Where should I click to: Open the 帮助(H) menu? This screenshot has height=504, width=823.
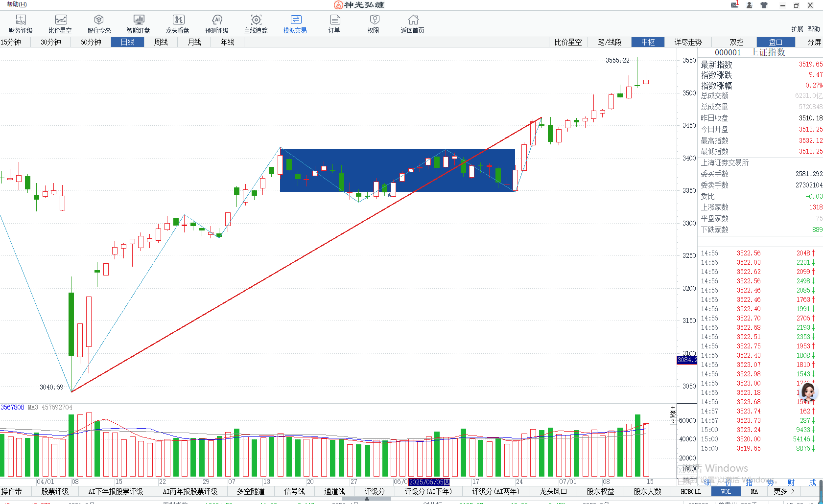[x=17, y=4]
